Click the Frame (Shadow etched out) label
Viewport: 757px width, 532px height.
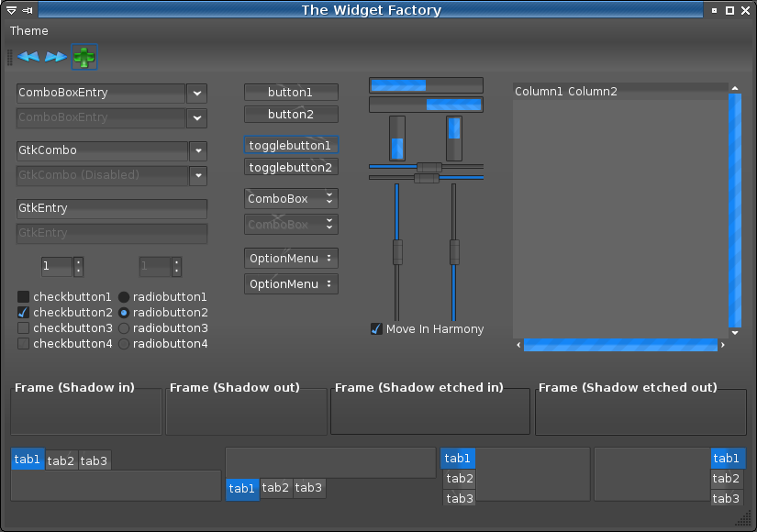[628, 387]
